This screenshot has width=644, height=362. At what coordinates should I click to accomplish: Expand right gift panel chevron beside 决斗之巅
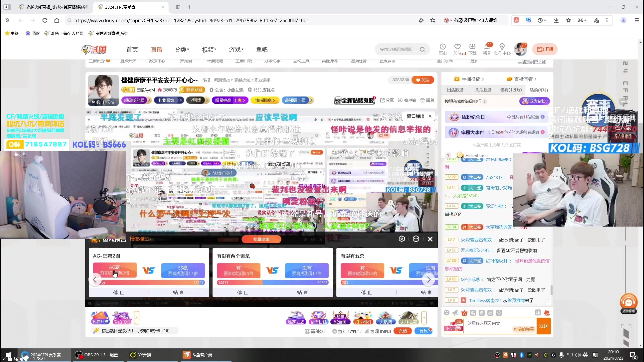pyautogui.click(x=424, y=318)
